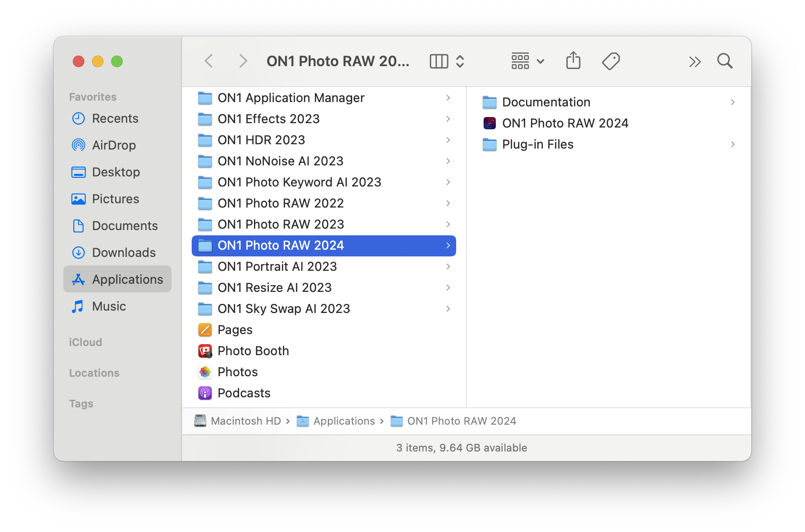This screenshot has height=532, width=805.
Task: Select the ON1 Photo RAW 2024 application icon
Action: pyautogui.click(x=490, y=123)
